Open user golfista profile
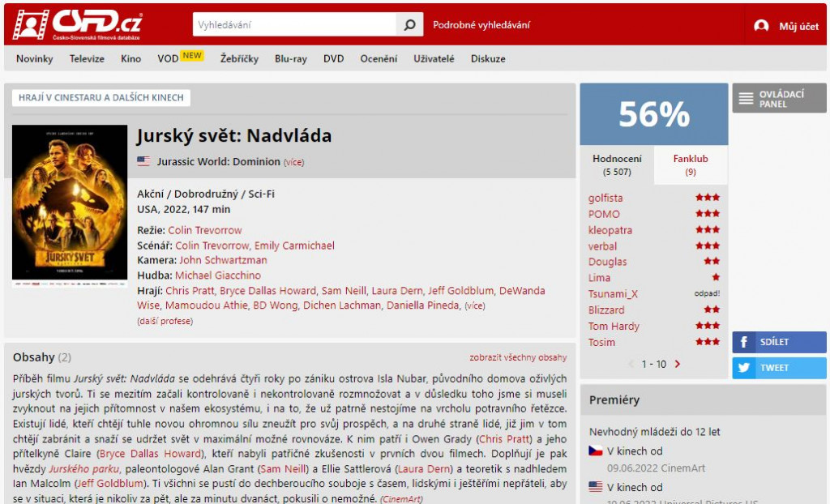 pos(605,198)
